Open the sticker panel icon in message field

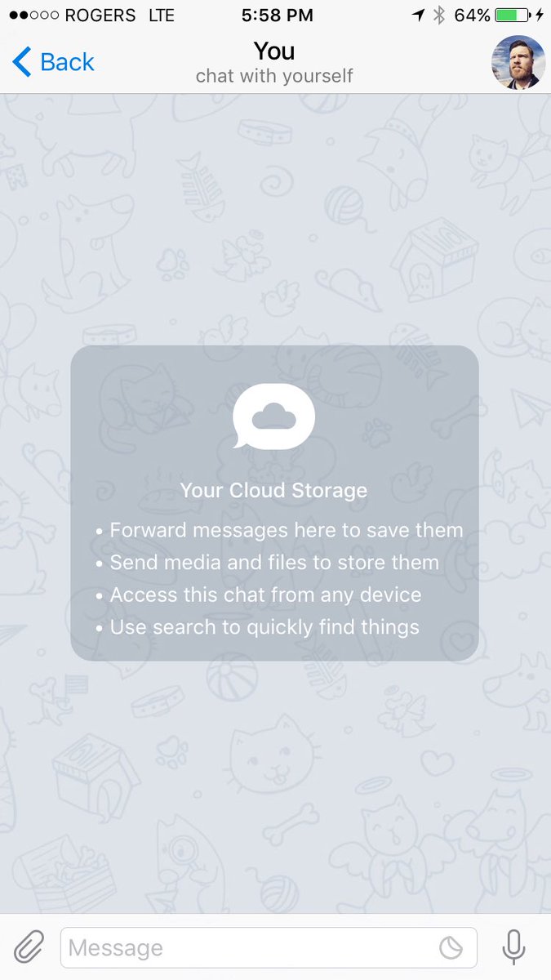coord(451,947)
